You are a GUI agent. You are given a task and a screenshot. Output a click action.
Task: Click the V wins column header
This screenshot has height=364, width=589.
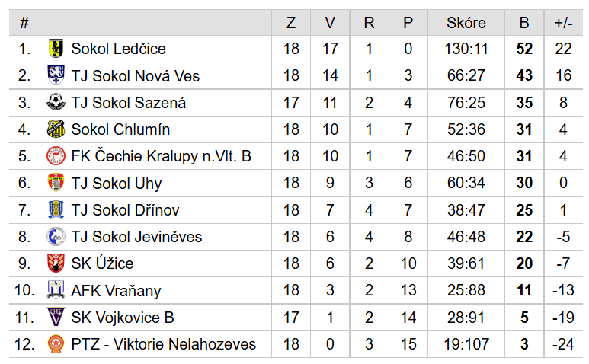pyautogui.click(x=330, y=23)
